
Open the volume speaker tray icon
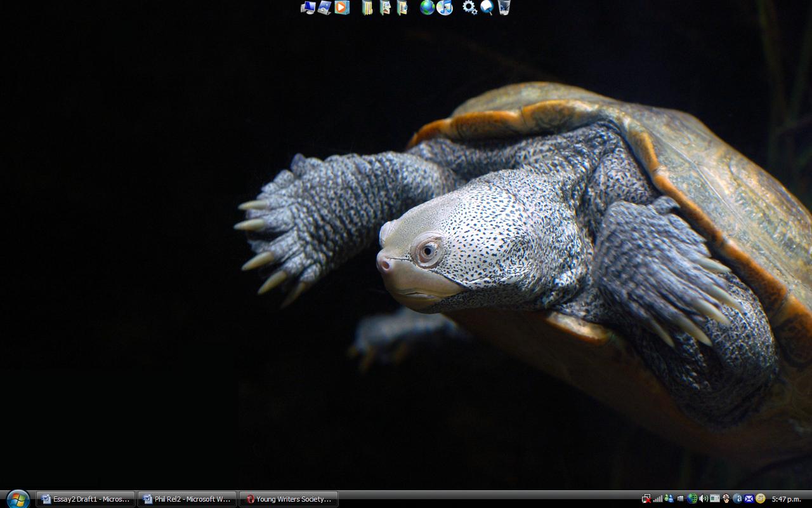coord(703,498)
